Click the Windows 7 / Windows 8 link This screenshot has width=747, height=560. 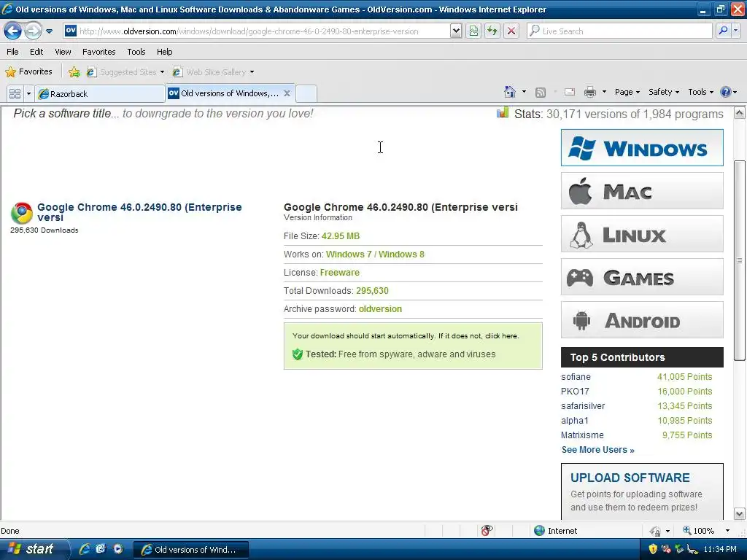click(x=375, y=254)
